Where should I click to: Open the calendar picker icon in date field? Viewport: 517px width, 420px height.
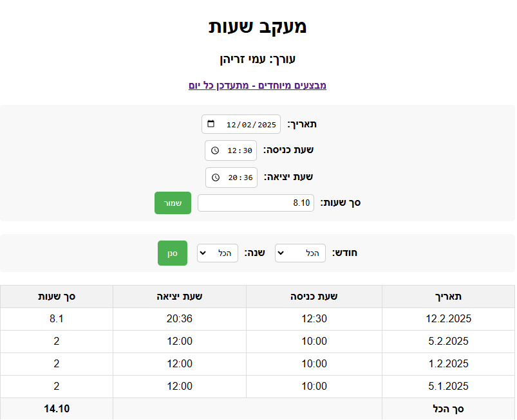211,124
